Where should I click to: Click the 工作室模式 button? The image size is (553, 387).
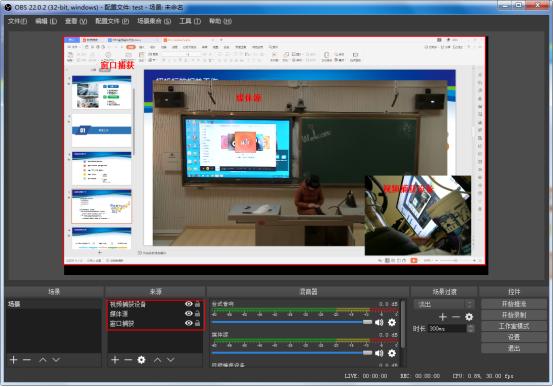pyautogui.click(x=514, y=326)
